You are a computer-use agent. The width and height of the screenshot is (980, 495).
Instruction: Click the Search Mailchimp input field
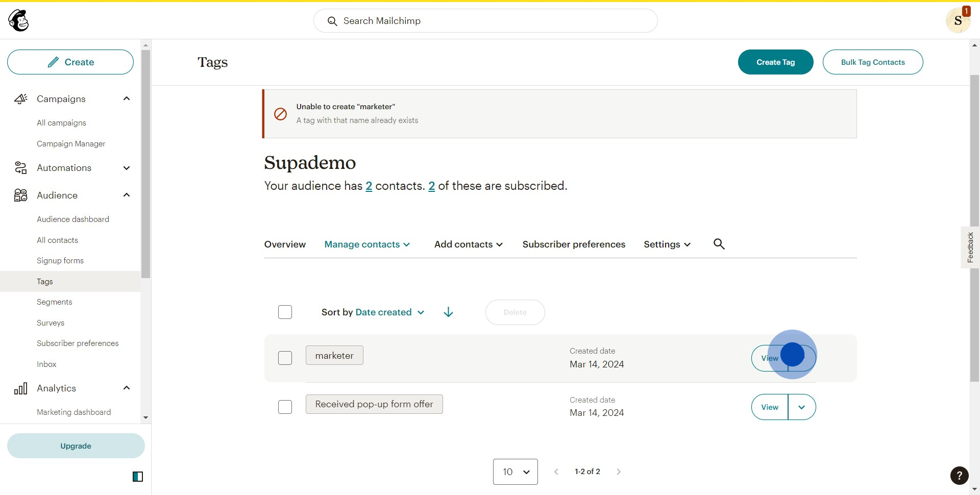[x=485, y=21]
